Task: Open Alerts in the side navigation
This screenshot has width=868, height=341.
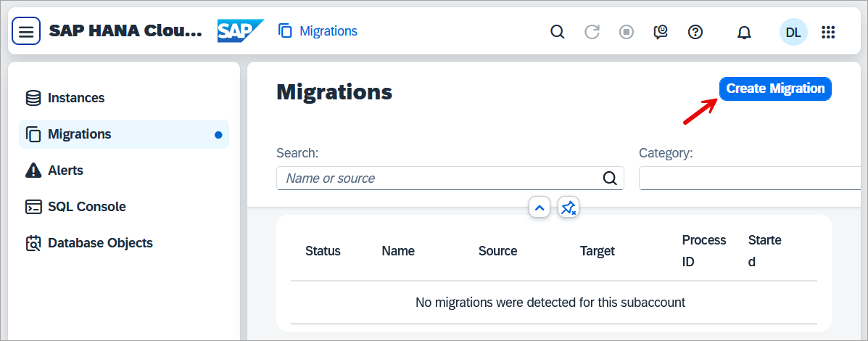Action: coord(124,170)
